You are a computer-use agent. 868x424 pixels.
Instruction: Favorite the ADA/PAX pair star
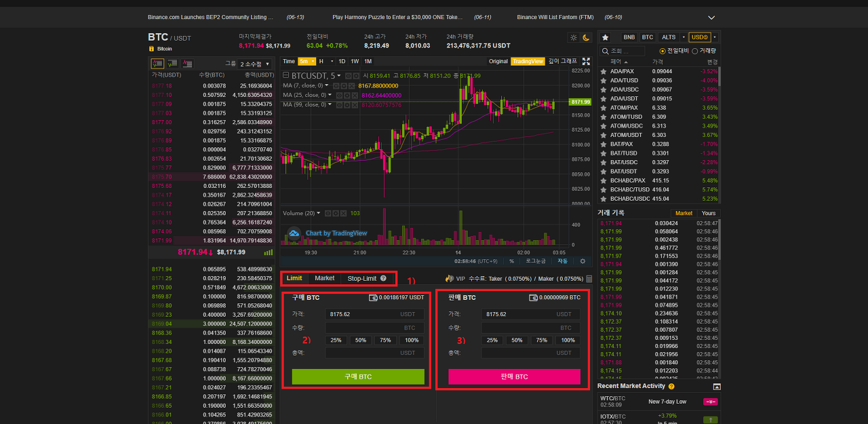tap(604, 71)
